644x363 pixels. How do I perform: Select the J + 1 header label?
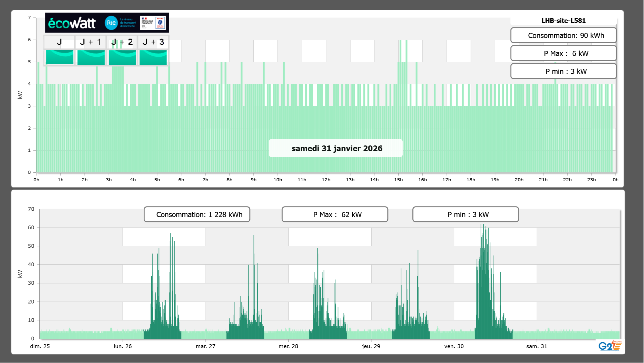(90, 42)
